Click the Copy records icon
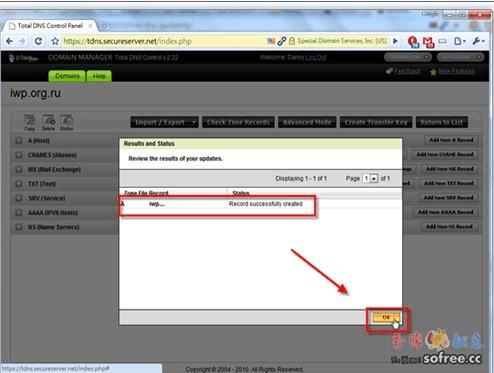This screenshot has height=373, width=494. pyautogui.click(x=29, y=122)
